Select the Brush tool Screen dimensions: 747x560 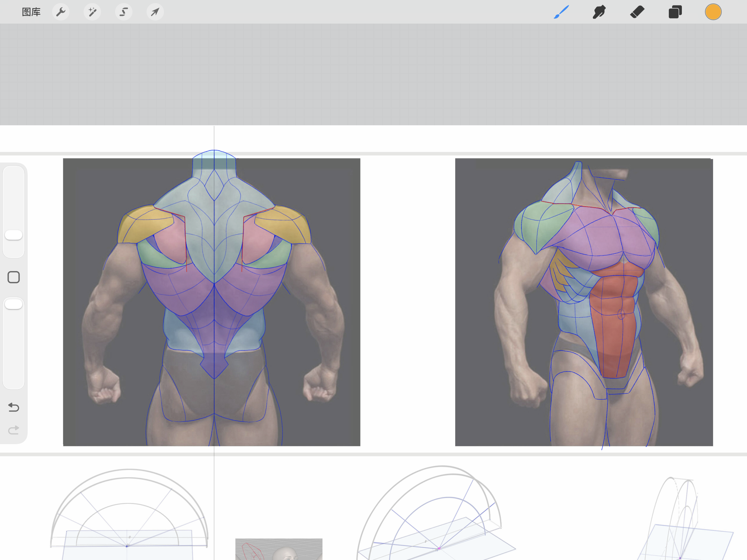point(561,12)
